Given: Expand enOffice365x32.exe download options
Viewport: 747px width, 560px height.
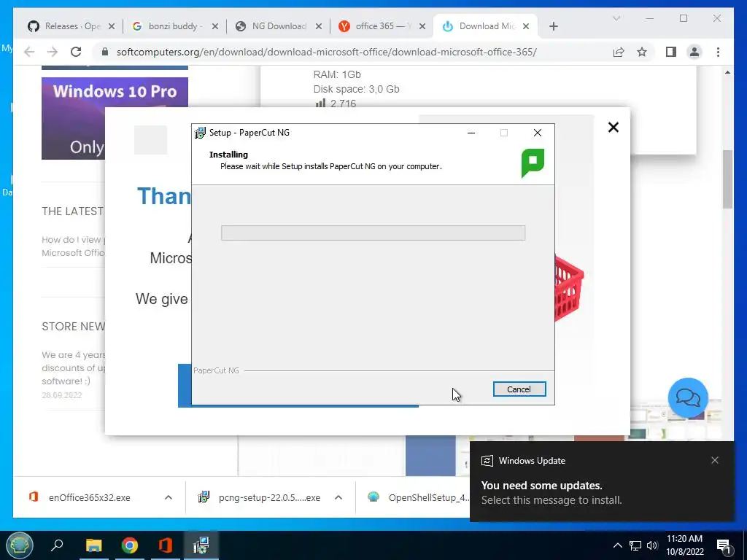Looking at the screenshot, I should [169, 497].
